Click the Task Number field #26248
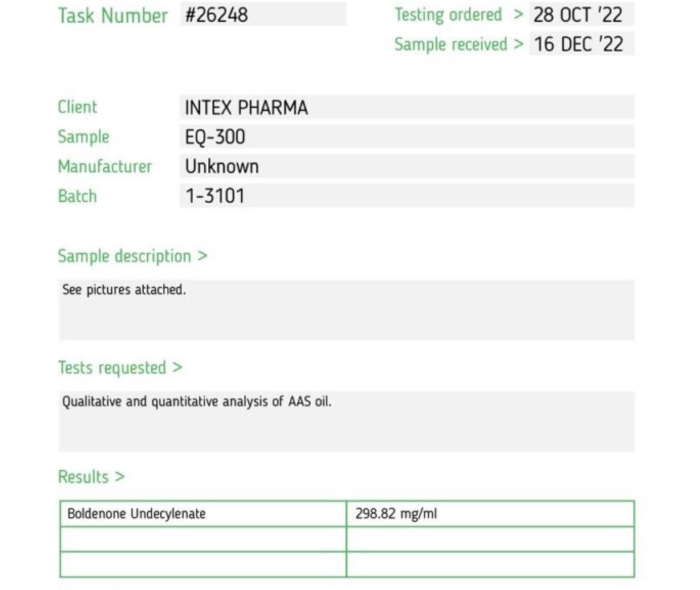This screenshot has width=700, height=590. [263, 14]
